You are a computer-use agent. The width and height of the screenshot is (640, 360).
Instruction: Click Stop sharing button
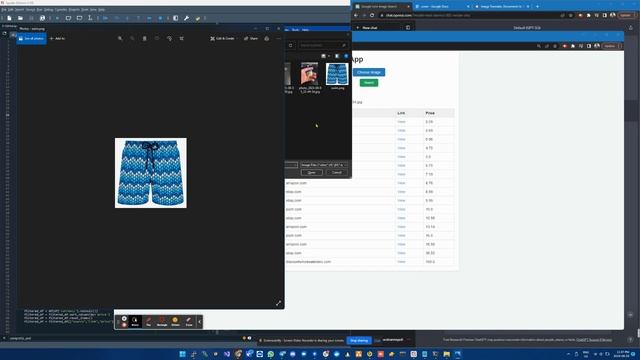point(359,340)
